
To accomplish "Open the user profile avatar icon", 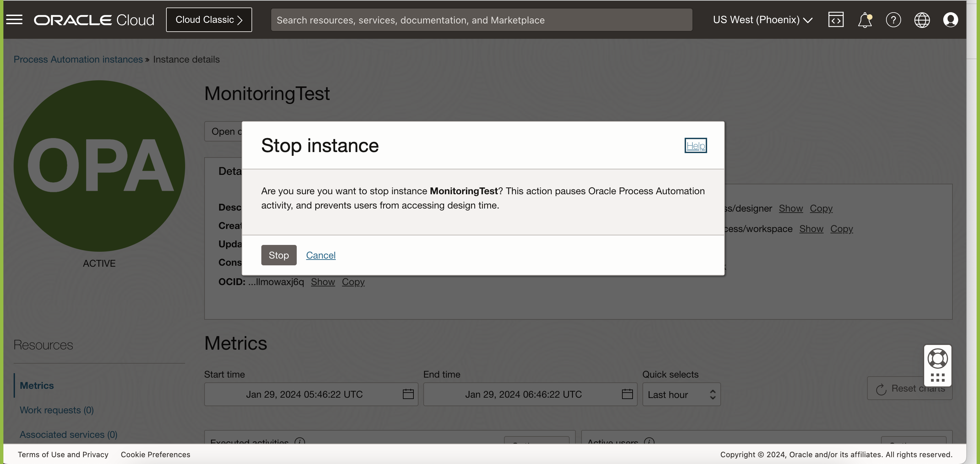I will pyautogui.click(x=951, y=19).
